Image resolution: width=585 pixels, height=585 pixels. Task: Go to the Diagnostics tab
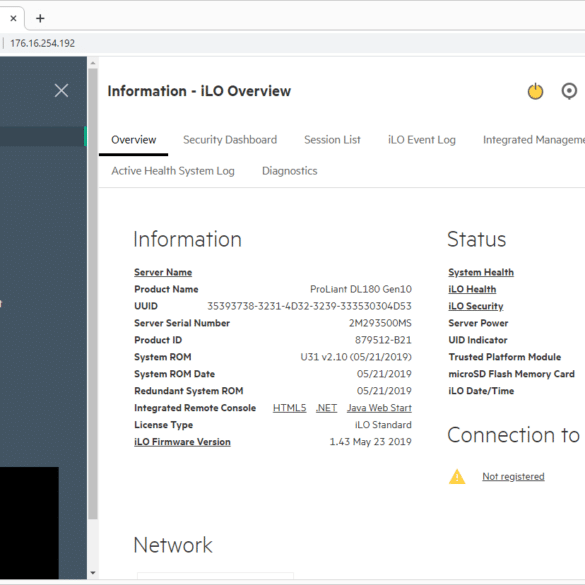290,171
